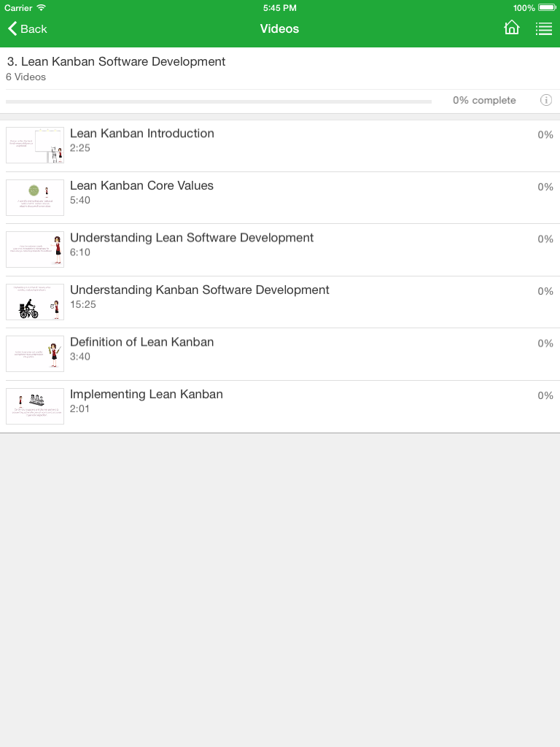560x747 pixels.
Task: Open the list menu icon
Action: tap(543, 28)
